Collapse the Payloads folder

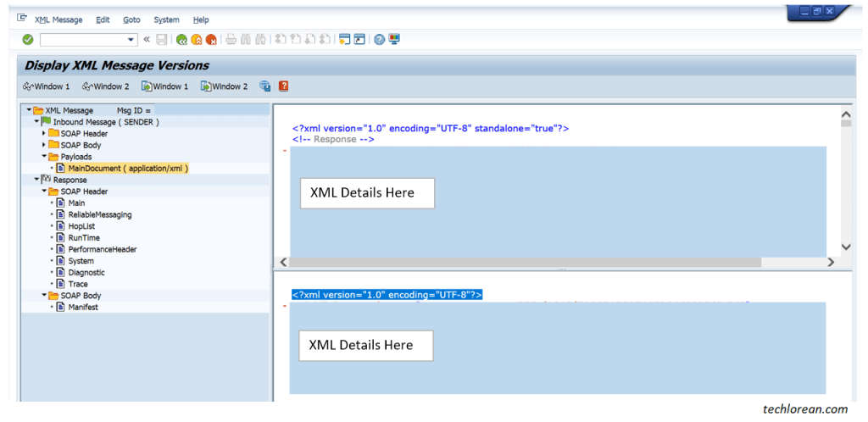click(x=44, y=157)
